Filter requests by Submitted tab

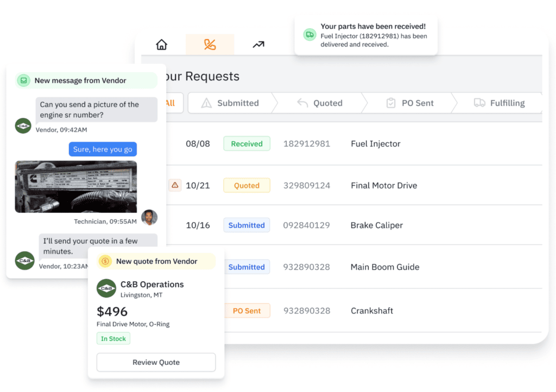click(231, 103)
